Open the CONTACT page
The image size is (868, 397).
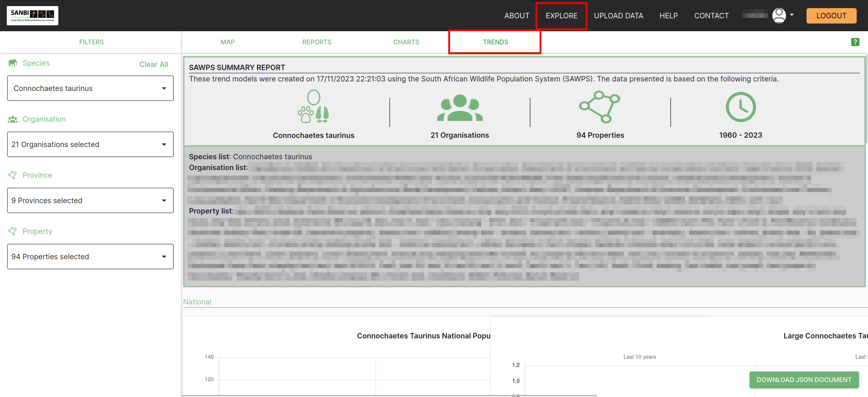click(711, 16)
